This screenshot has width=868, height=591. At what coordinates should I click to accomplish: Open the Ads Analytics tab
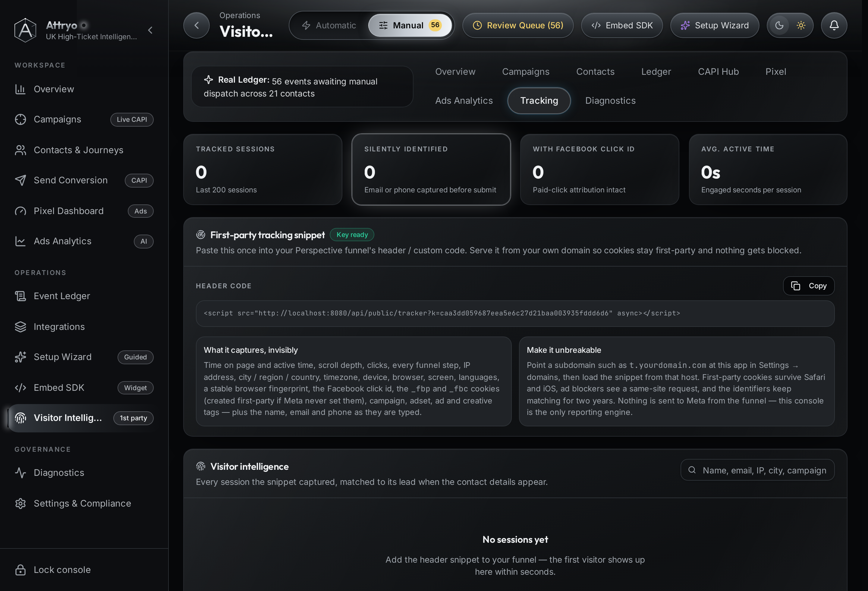[x=464, y=100]
